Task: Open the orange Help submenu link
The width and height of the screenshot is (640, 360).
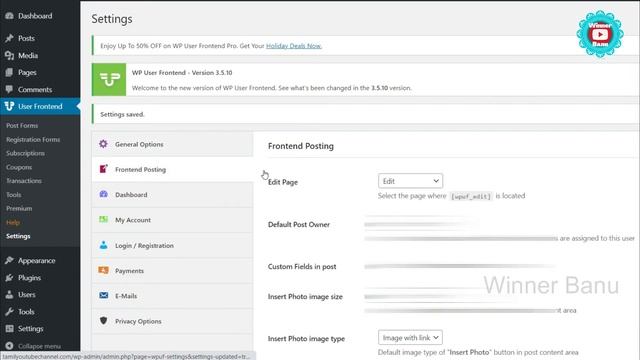Action: 13,222
